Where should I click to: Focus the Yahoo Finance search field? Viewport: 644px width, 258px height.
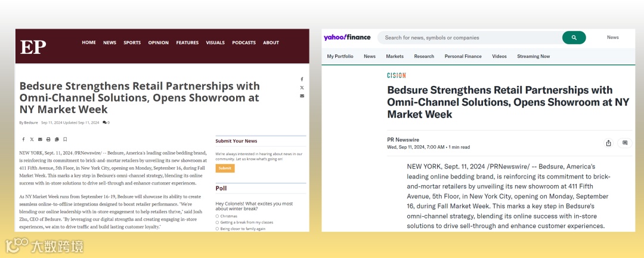coord(470,38)
